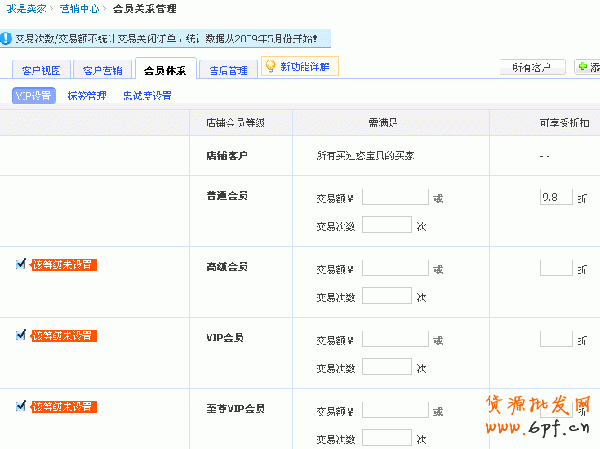
Task: Open the 忠诚度设置 sub-tab
Action: [x=146, y=96]
